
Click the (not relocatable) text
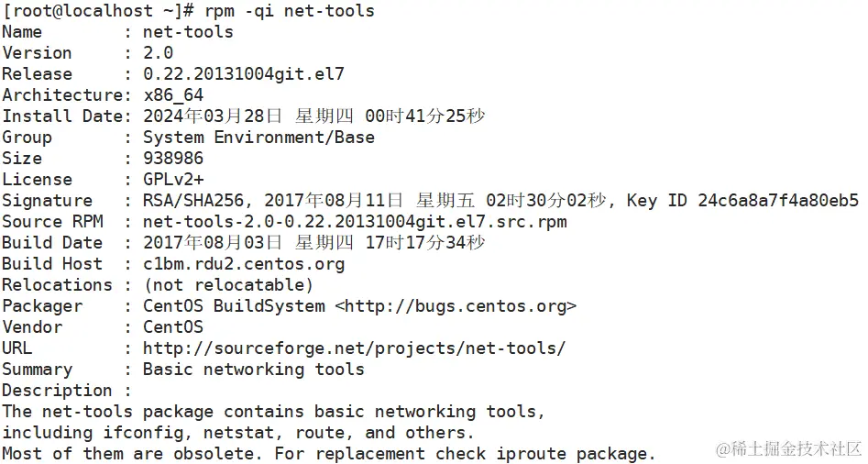pyautogui.click(x=228, y=285)
